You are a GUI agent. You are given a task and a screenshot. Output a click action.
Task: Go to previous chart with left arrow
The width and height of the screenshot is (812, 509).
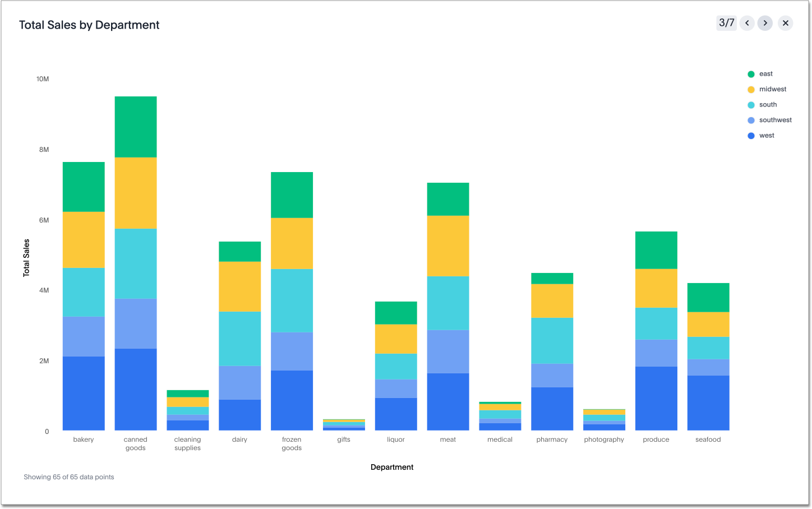[747, 23]
